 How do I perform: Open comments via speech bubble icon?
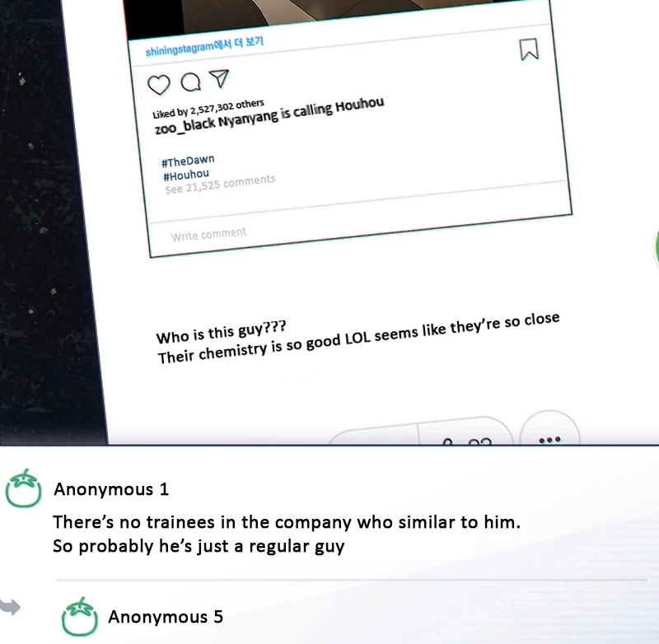tap(191, 82)
